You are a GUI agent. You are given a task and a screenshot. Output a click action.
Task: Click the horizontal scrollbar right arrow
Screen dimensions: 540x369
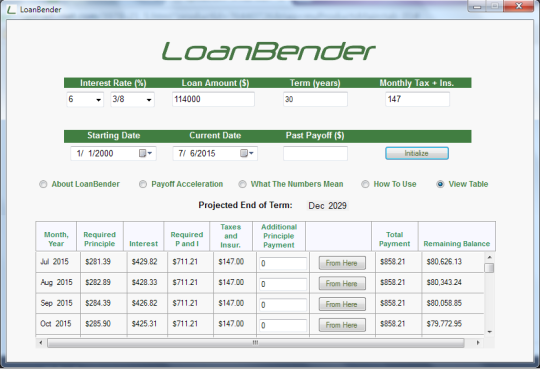click(x=478, y=343)
